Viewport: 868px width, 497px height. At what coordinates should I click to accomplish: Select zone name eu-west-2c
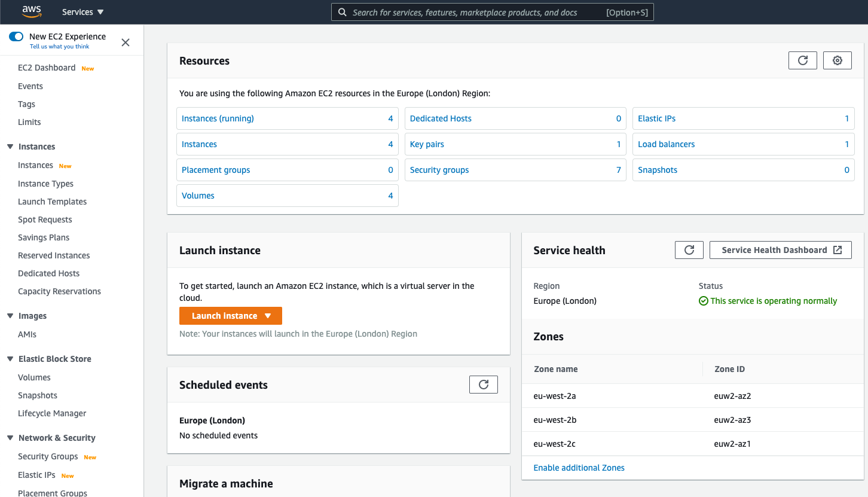click(x=554, y=444)
